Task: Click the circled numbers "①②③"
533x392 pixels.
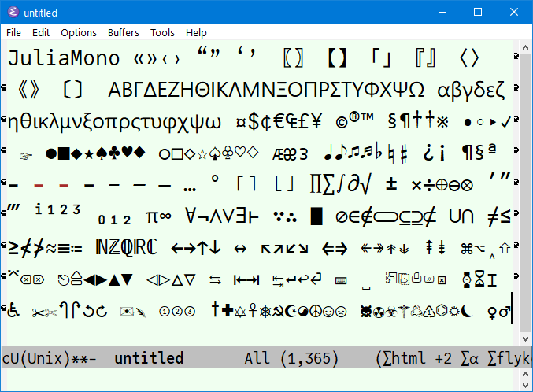Action: click(177, 311)
